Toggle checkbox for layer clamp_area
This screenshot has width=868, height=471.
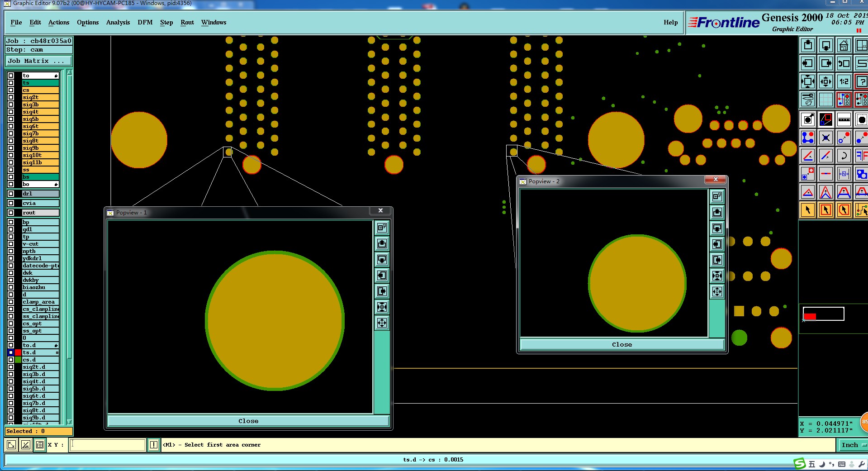[11, 302]
